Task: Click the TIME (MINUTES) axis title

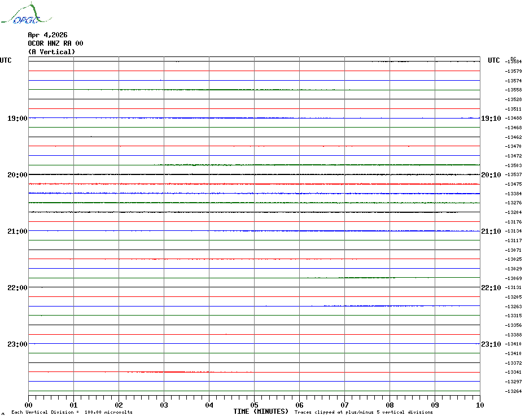Action: click(261, 412)
